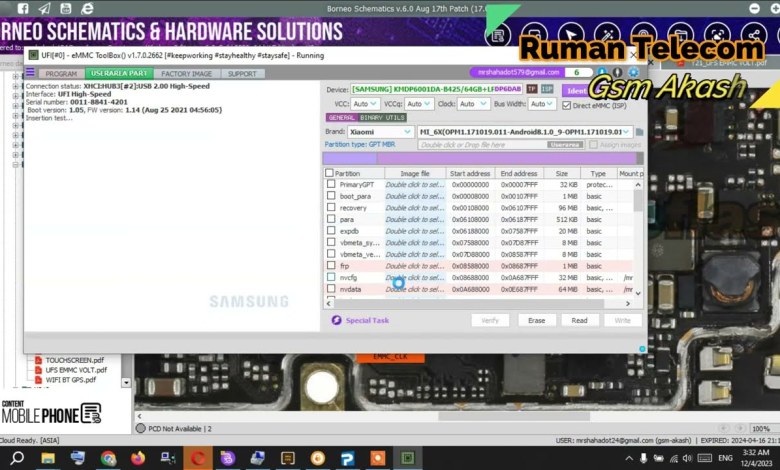Open WIFI BT GPS.pdf in file list

pos(71,380)
